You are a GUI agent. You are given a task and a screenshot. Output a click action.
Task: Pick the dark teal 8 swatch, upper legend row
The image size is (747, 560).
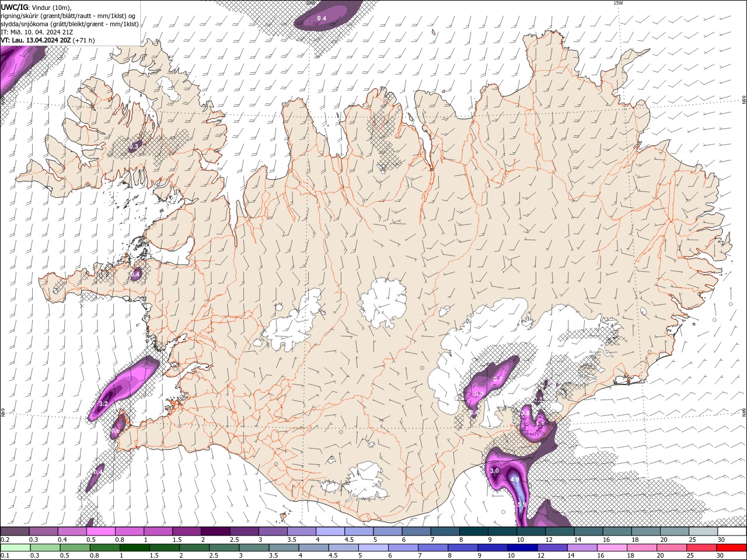click(x=474, y=531)
